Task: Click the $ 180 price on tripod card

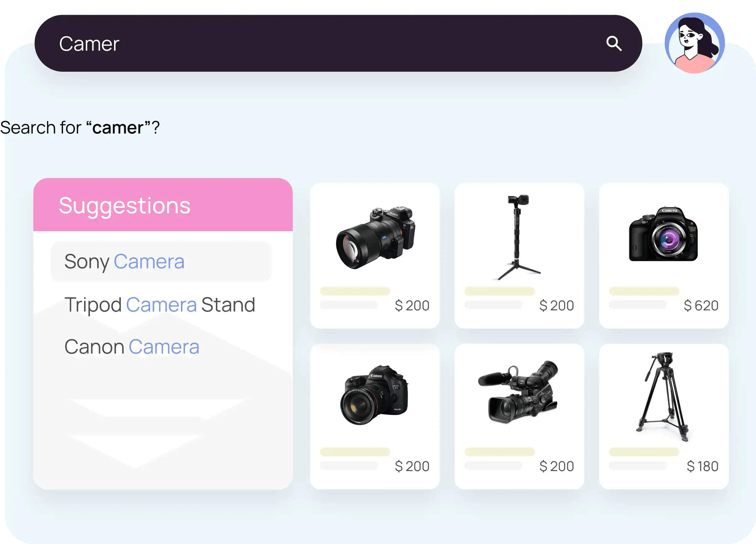Action: pos(702,466)
